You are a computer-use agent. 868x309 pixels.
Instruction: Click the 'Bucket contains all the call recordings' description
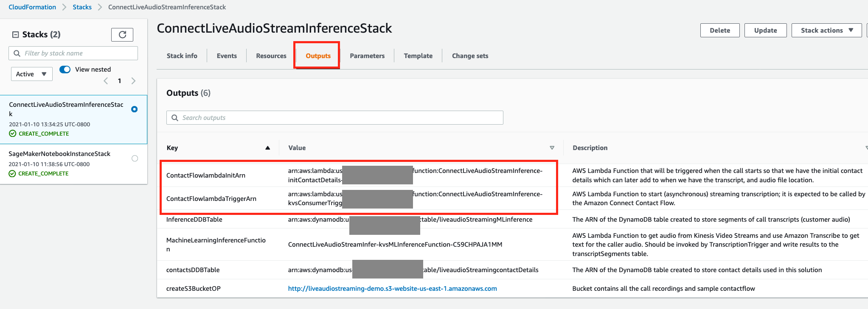pyautogui.click(x=663, y=289)
